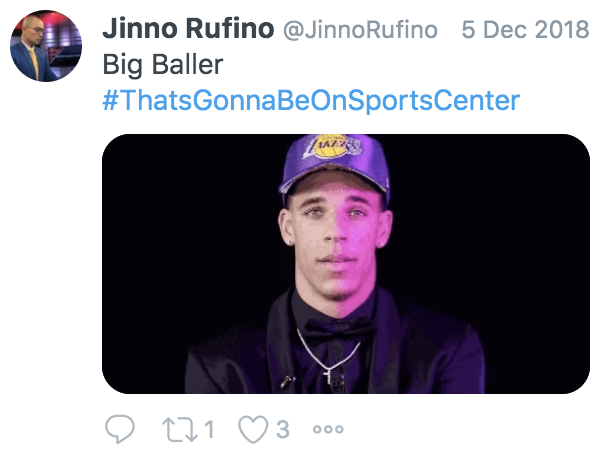Click the Lakers logo on the cap
608x460 pixels.
coord(338,150)
